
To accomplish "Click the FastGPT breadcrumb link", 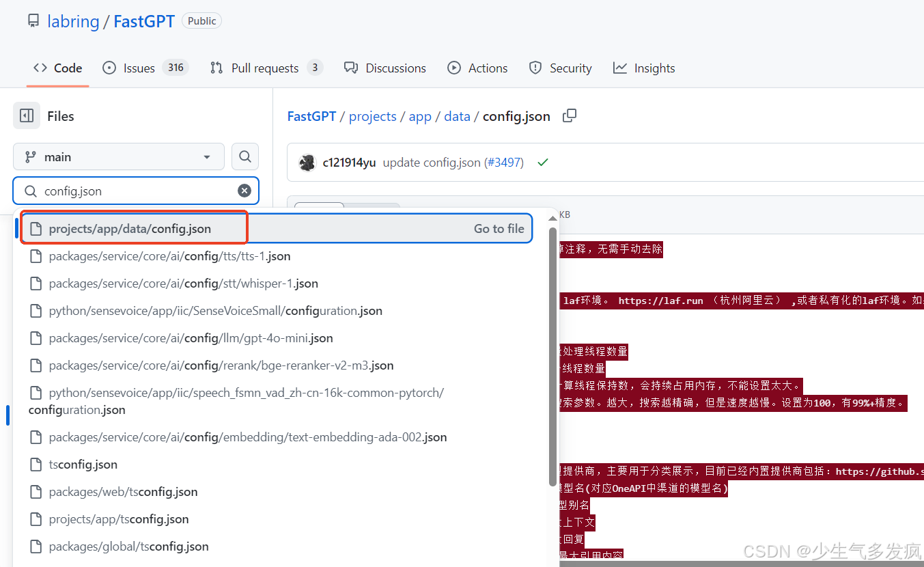I will point(311,116).
